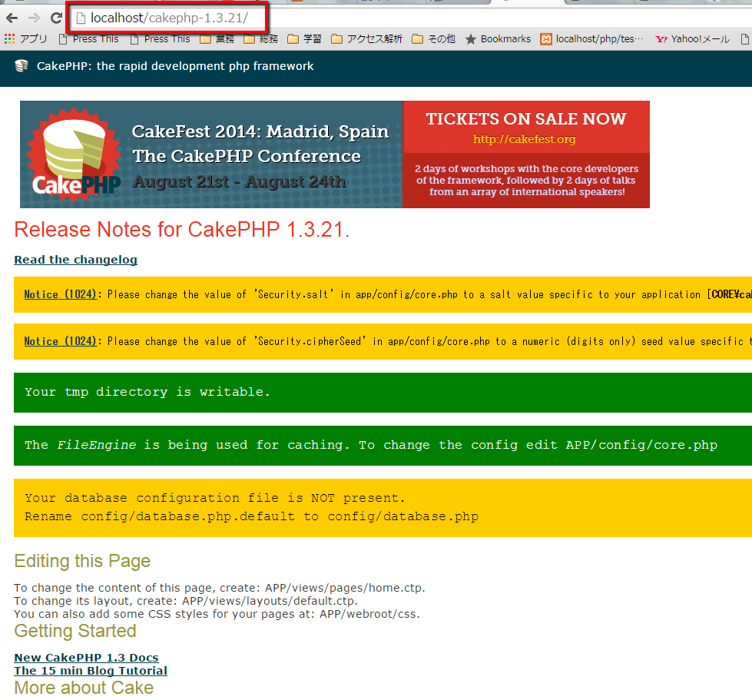Click the localhost/cakephp-1.3.21/ address field
The height and width of the screenshot is (700, 752).
pos(169,18)
